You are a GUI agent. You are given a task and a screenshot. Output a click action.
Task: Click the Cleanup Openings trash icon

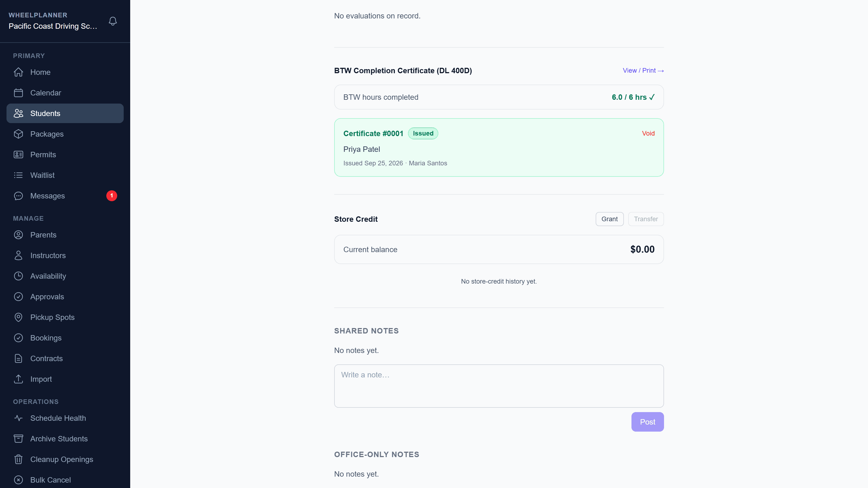point(18,459)
